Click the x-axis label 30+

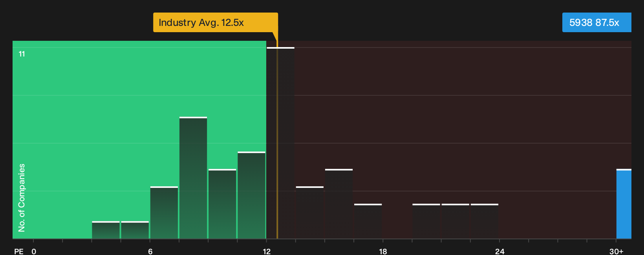click(616, 251)
